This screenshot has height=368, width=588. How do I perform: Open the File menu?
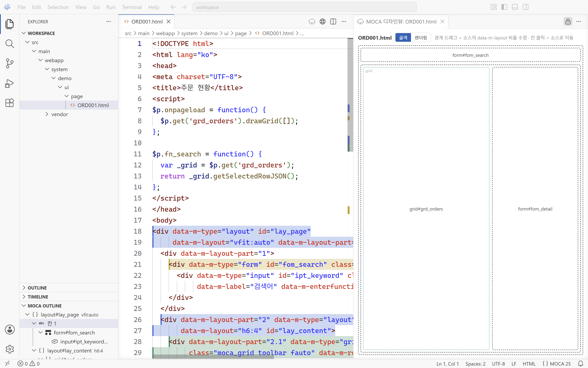[21, 7]
